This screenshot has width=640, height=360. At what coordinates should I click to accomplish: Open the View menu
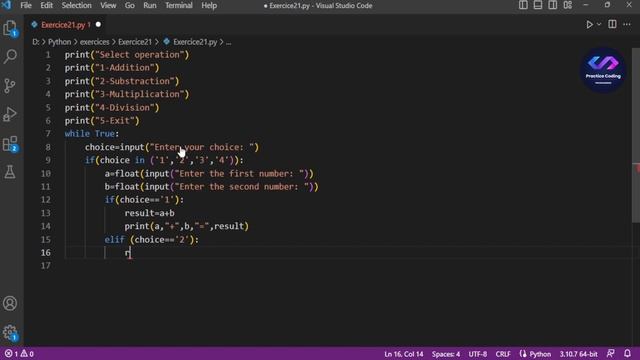[108, 6]
